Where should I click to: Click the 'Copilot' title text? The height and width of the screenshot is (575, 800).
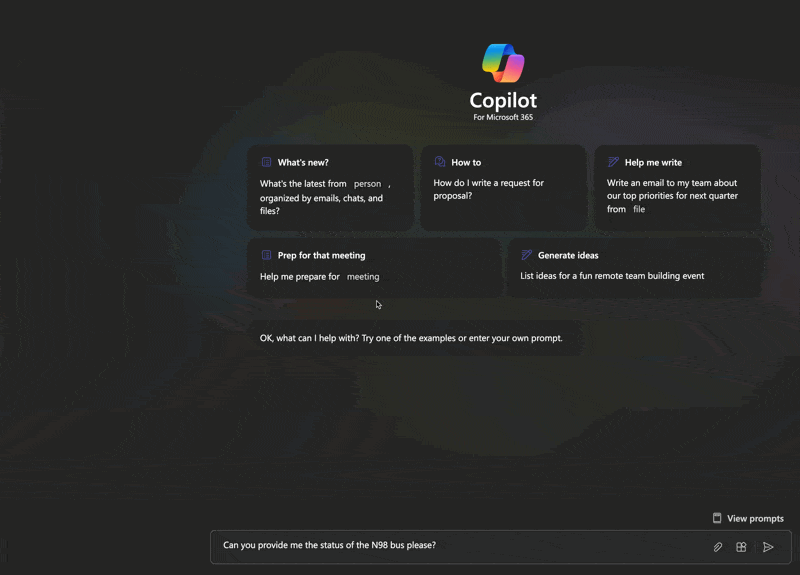503,101
